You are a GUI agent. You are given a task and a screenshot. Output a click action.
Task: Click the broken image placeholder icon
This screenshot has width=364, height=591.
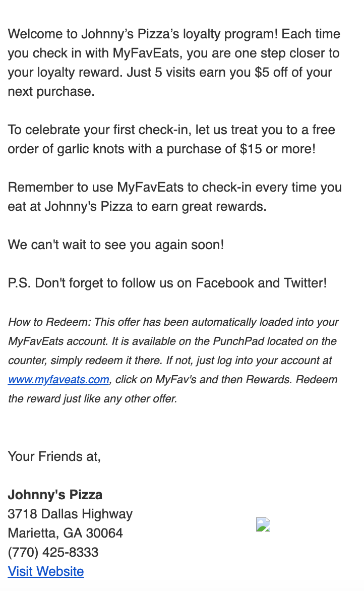click(263, 525)
